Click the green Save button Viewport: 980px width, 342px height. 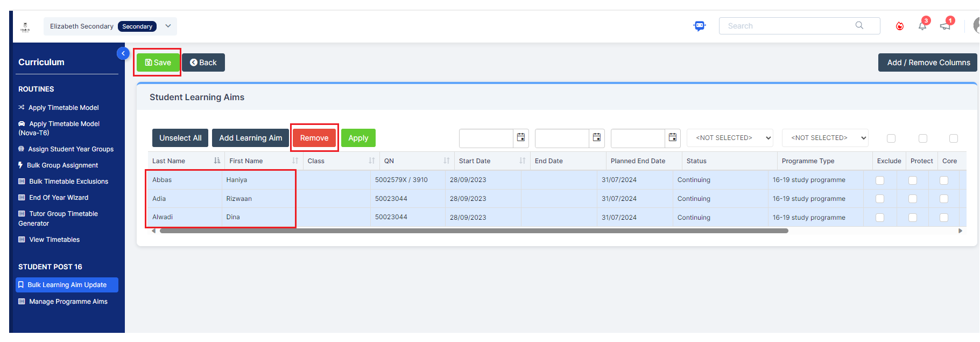[x=158, y=62]
